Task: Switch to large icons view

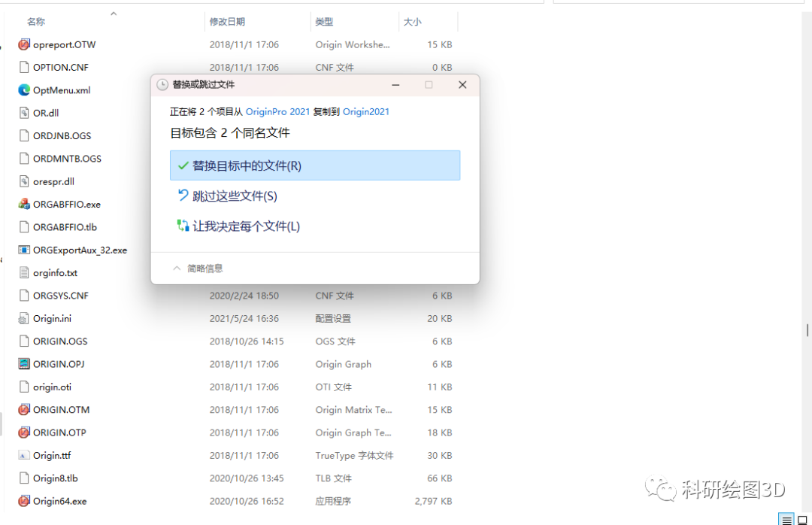Action: pos(802,519)
